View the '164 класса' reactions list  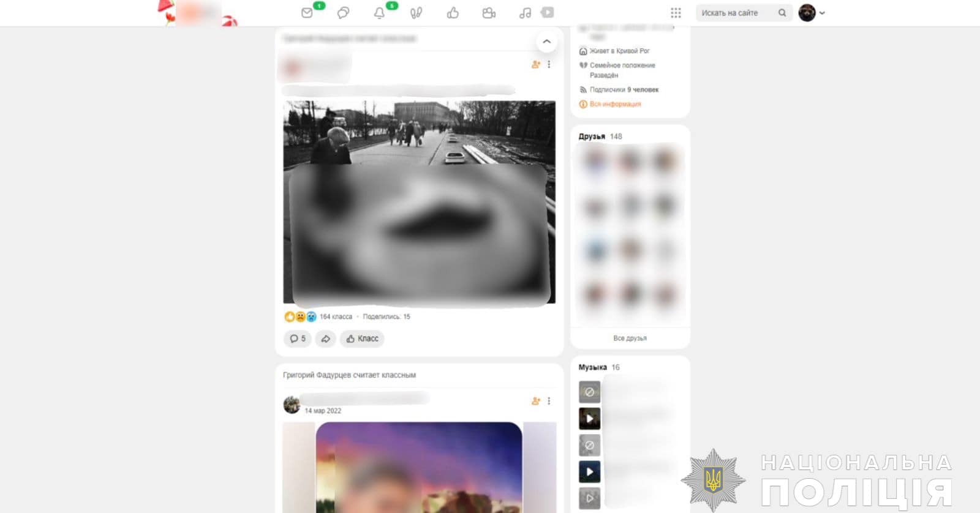tap(336, 316)
